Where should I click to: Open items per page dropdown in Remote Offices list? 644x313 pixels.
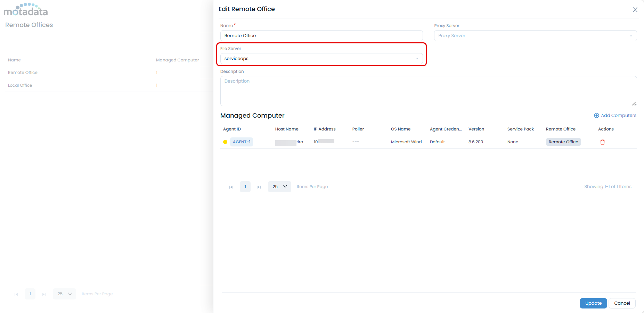point(64,294)
